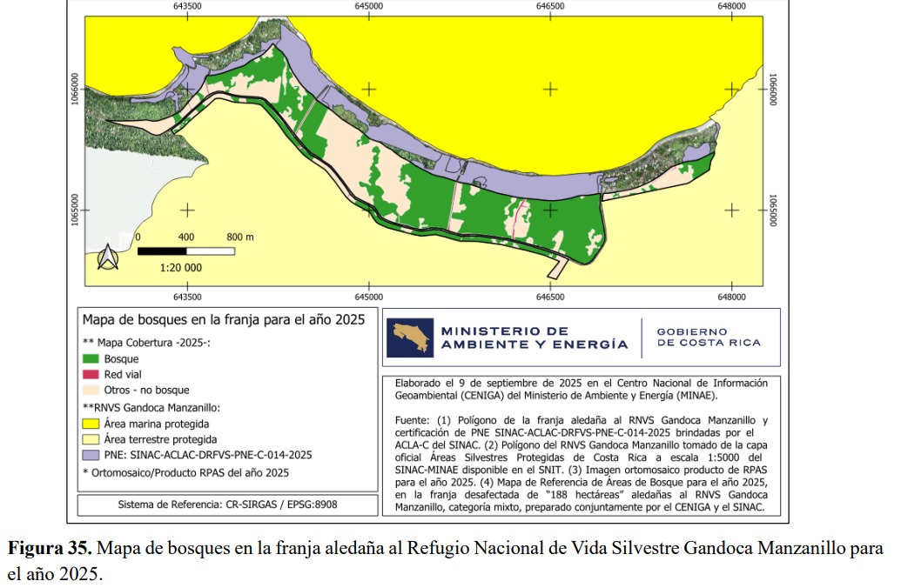Click the MINISTERIO DE AMBIENTE Y ENERGÍA title
901x588 pixels.
535,337
